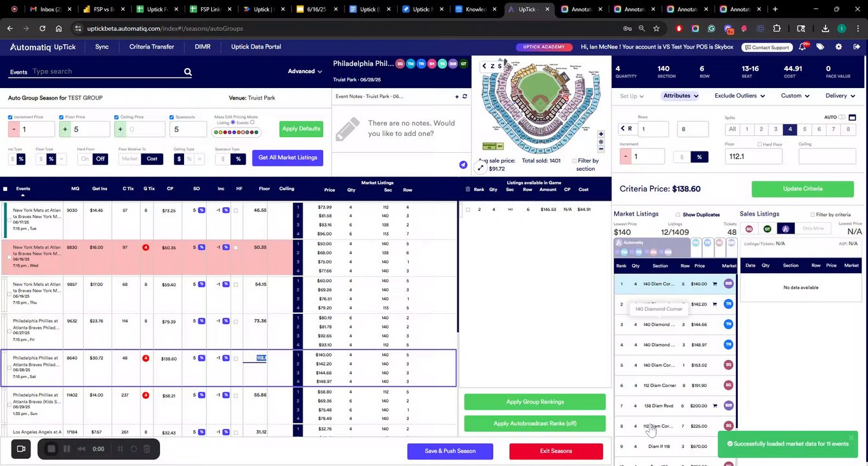Image resolution: width=868 pixels, height=466 pixels.
Task: Click Save & Push Season
Action: click(x=450, y=451)
